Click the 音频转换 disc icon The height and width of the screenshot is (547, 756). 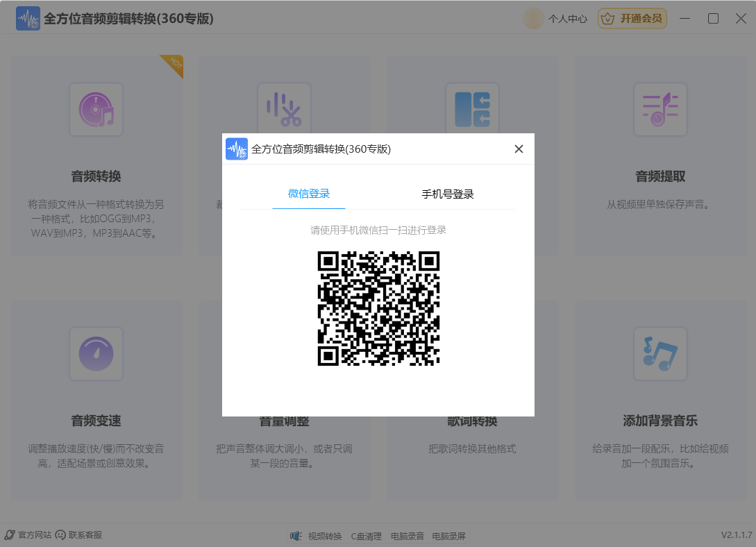pyautogui.click(x=96, y=110)
